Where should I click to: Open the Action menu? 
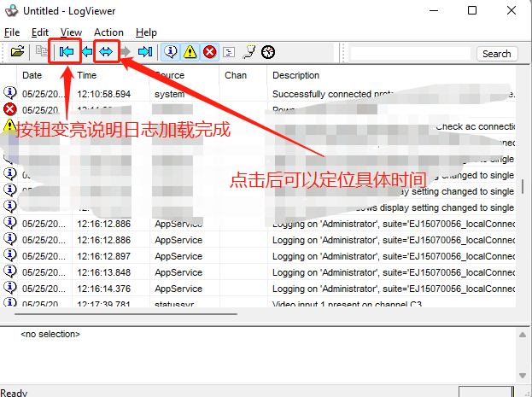point(108,32)
